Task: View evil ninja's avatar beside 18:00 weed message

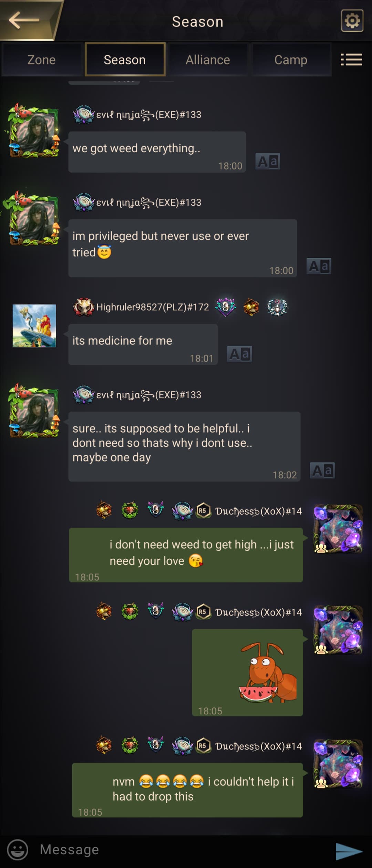Action: point(33,131)
